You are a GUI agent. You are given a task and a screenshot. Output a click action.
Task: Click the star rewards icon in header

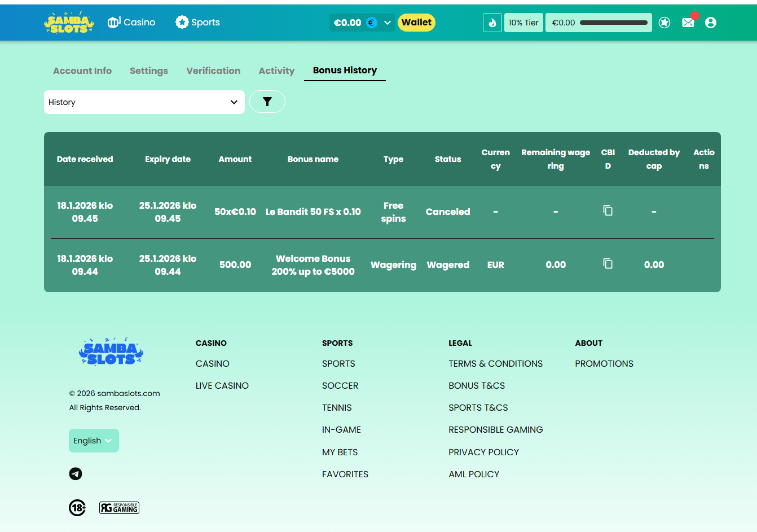coord(664,23)
